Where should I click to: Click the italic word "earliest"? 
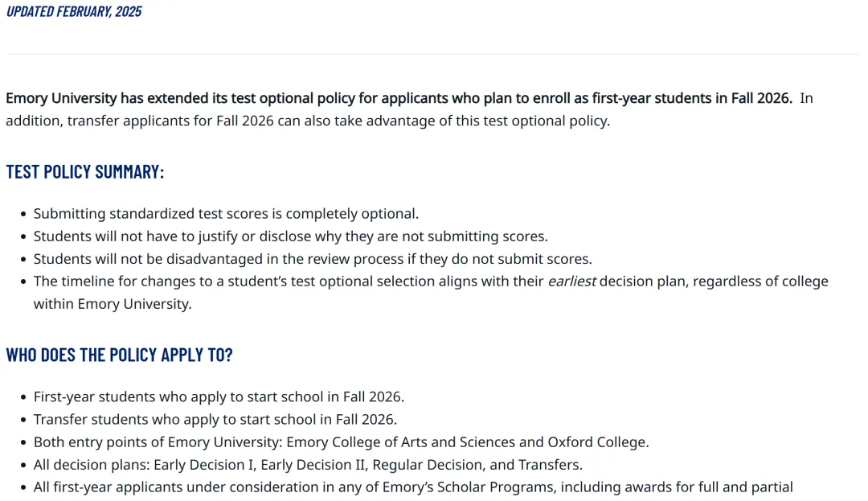tap(571, 281)
